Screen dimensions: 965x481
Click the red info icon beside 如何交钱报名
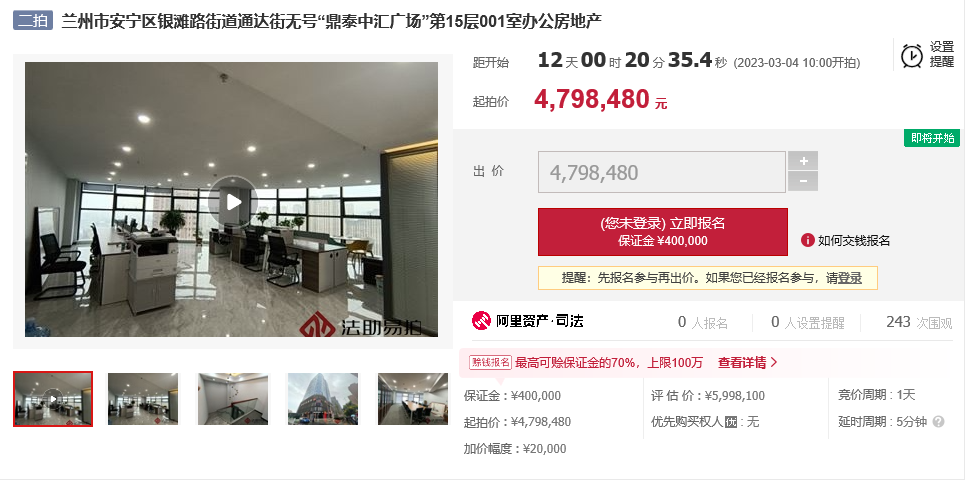[x=807, y=240]
